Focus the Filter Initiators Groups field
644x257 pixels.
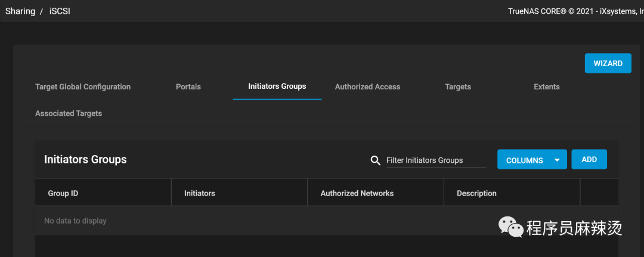click(x=436, y=160)
